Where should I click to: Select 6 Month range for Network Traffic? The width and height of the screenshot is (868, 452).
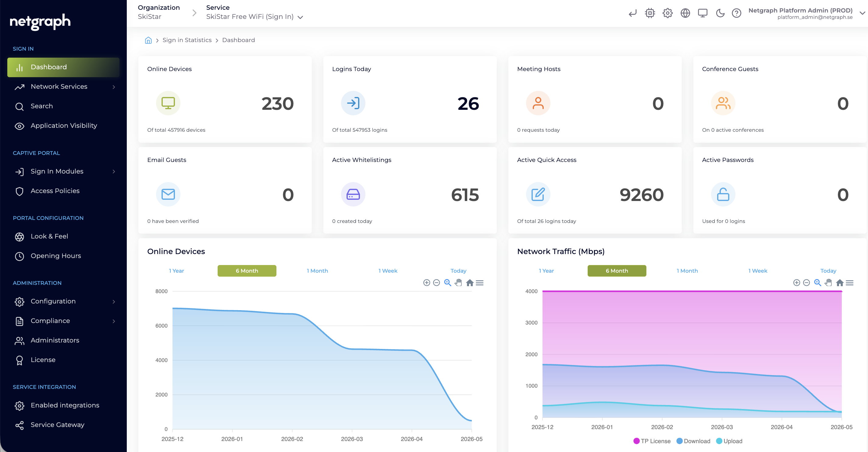617,271
